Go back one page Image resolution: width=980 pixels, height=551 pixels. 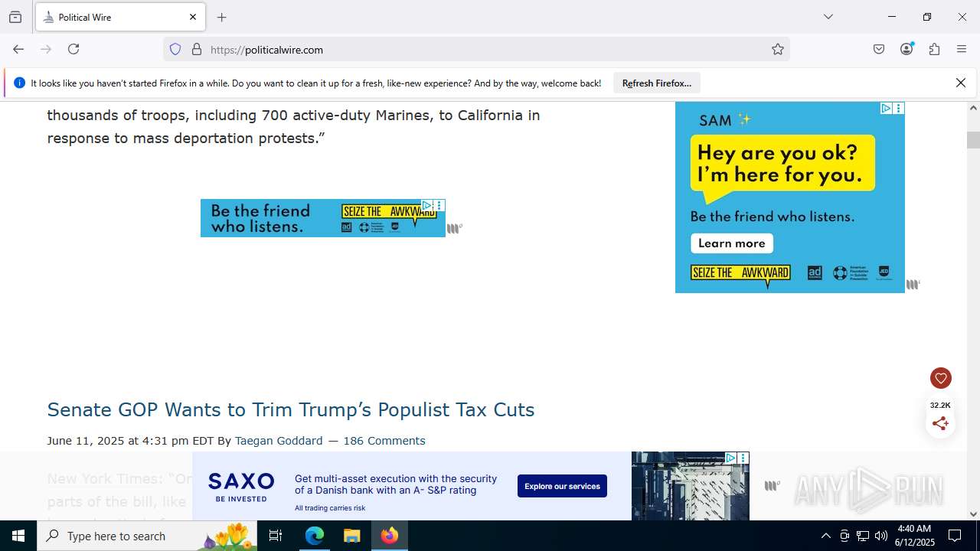pos(18,49)
